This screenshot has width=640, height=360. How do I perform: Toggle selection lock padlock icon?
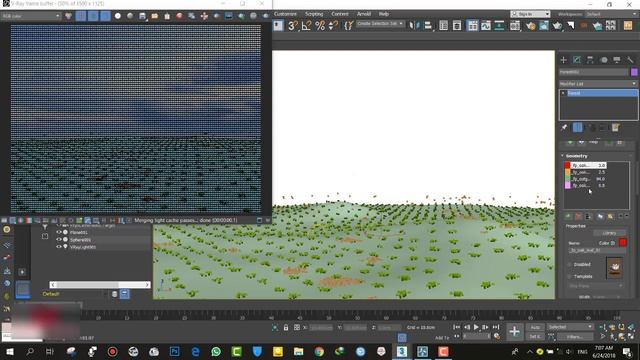[286, 327]
